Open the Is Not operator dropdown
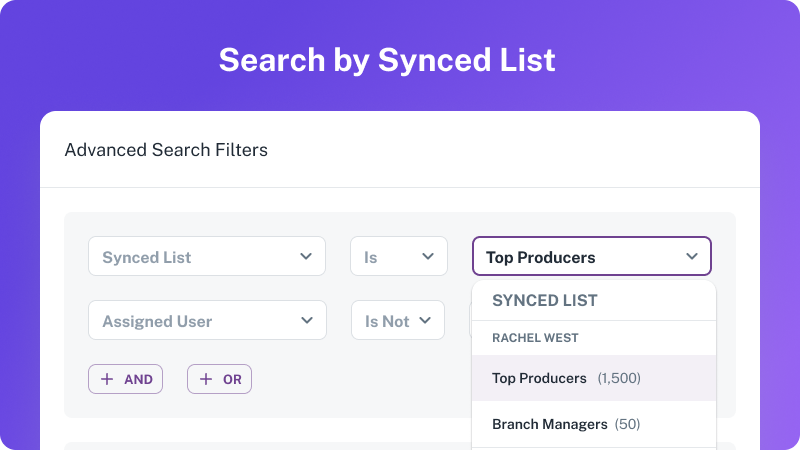Viewport: 800px width, 450px height. pos(397,320)
